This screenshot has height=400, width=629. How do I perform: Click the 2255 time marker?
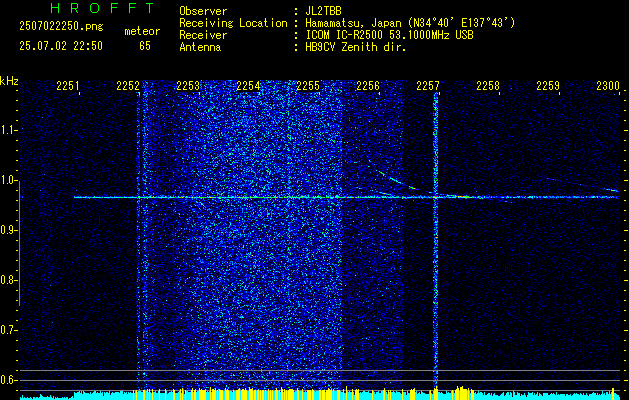[x=308, y=86]
